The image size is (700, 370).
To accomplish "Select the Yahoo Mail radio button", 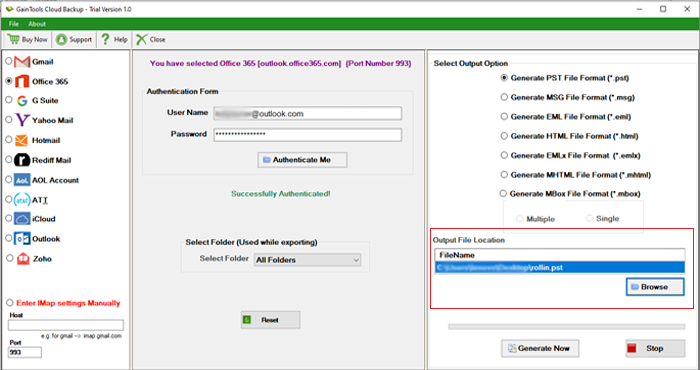I will [8, 120].
